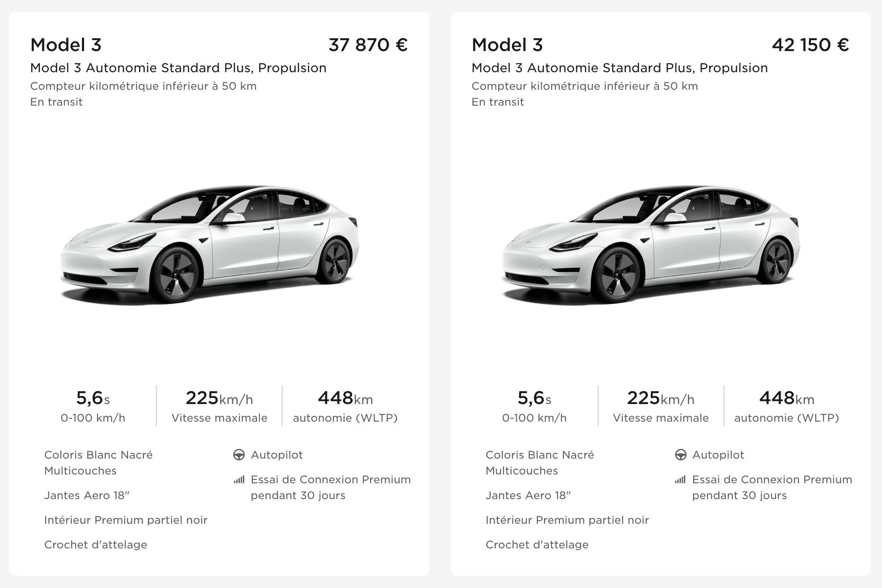
Task: Click the connectivity signal bars icon, right card
Action: click(x=680, y=479)
